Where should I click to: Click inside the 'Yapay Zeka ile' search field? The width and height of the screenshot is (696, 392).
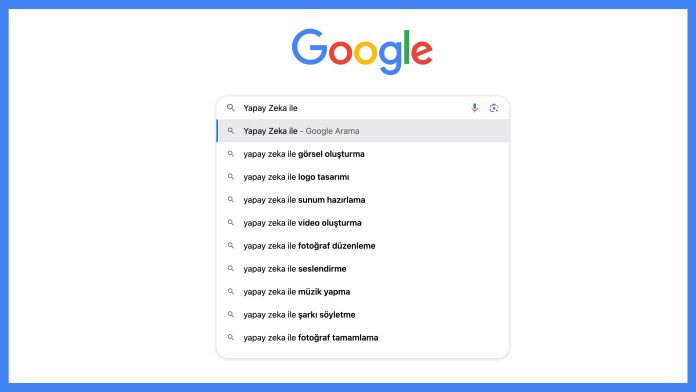pos(353,108)
